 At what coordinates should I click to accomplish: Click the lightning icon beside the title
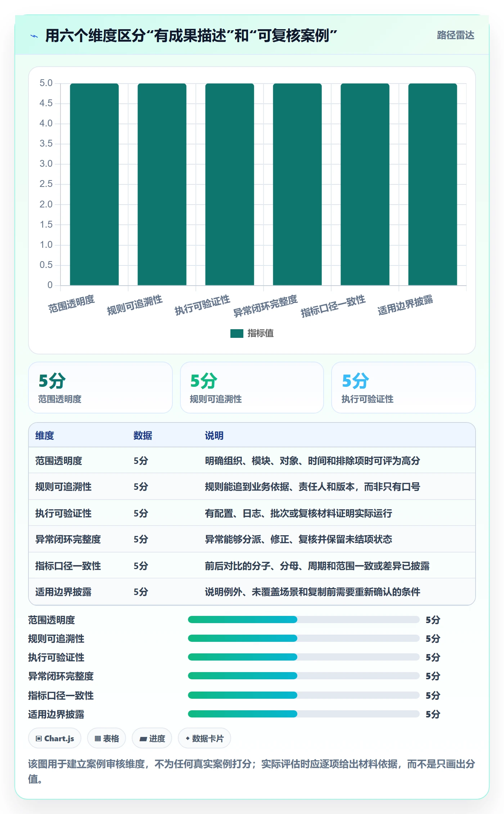pyautogui.click(x=34, y=36)
